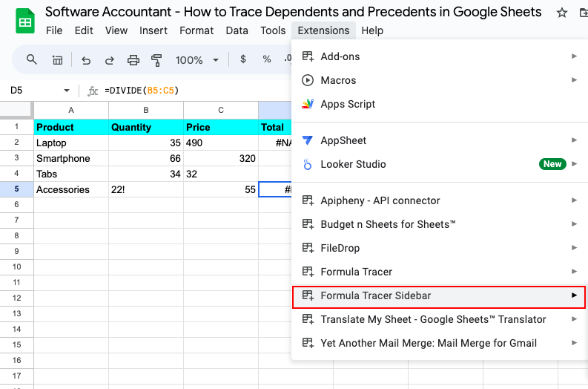This screenshot has width=588, height=389.
Task: Click the print icon
Action: pyautogui.click(x=133, y=60)
